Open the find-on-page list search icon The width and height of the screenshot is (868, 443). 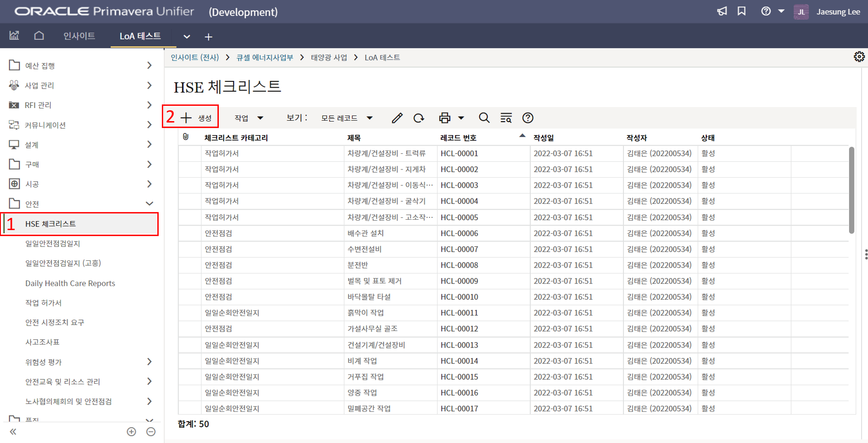click(x=506, y=118)
